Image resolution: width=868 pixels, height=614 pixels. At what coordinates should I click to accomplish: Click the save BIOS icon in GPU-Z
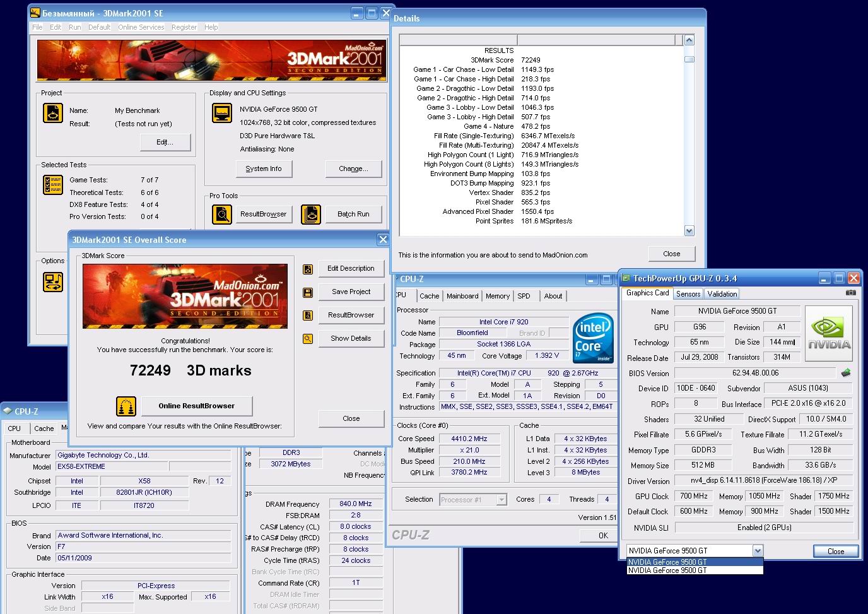coord(846,373)
